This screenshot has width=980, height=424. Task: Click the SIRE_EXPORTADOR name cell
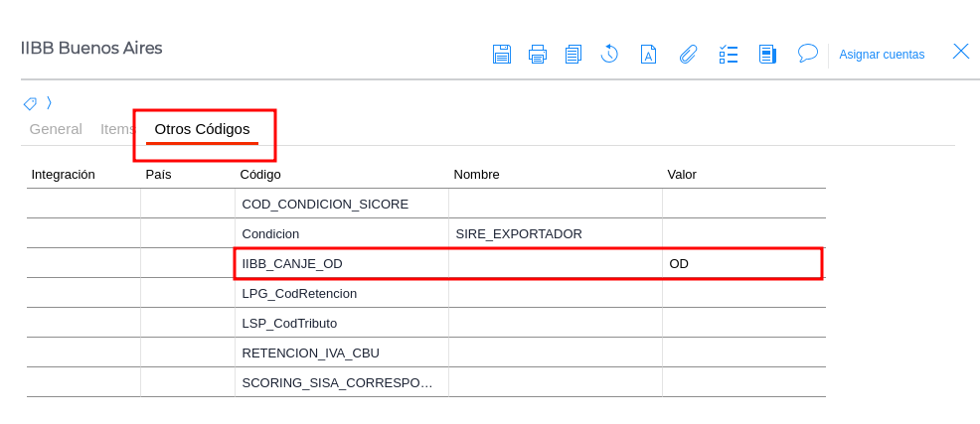coord(554,233)
